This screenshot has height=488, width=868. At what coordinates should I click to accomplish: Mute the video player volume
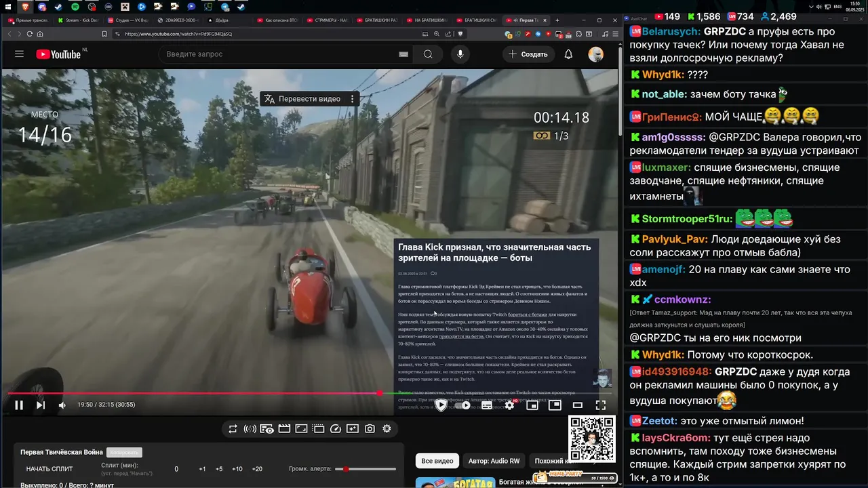pos(62,405)
